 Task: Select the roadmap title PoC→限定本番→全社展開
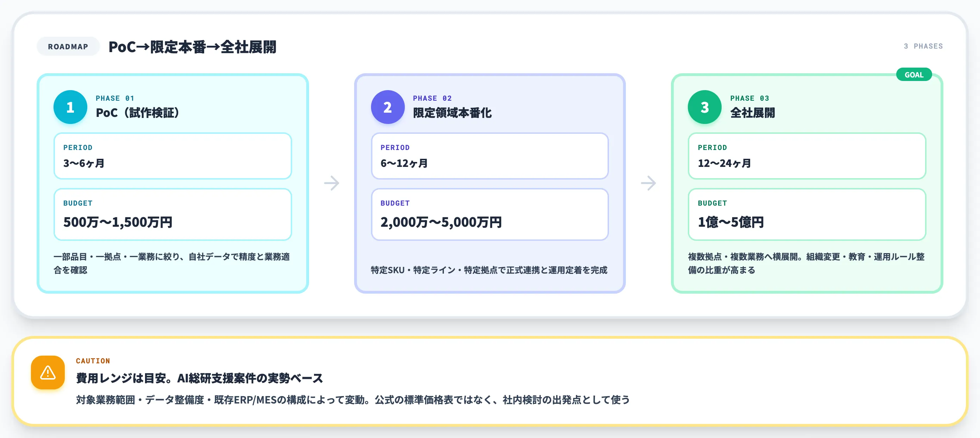point(193,47)
